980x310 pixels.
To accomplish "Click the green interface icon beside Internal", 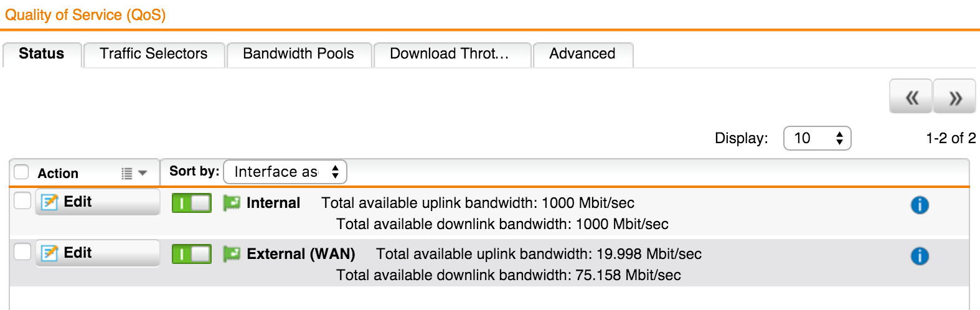I will (232, 203).
